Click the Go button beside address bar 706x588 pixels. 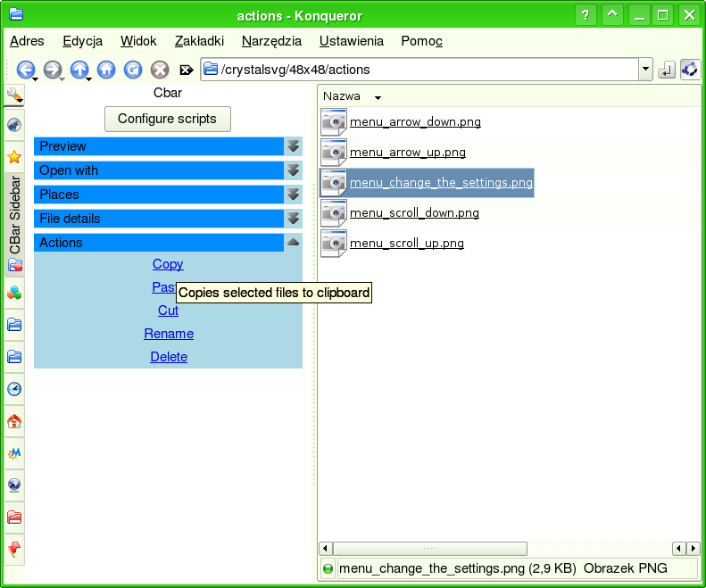(666, 70)
